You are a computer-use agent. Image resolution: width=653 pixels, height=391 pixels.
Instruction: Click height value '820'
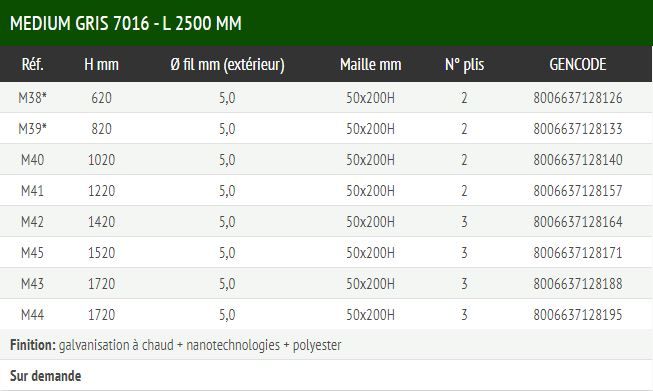tap(102, 129)
